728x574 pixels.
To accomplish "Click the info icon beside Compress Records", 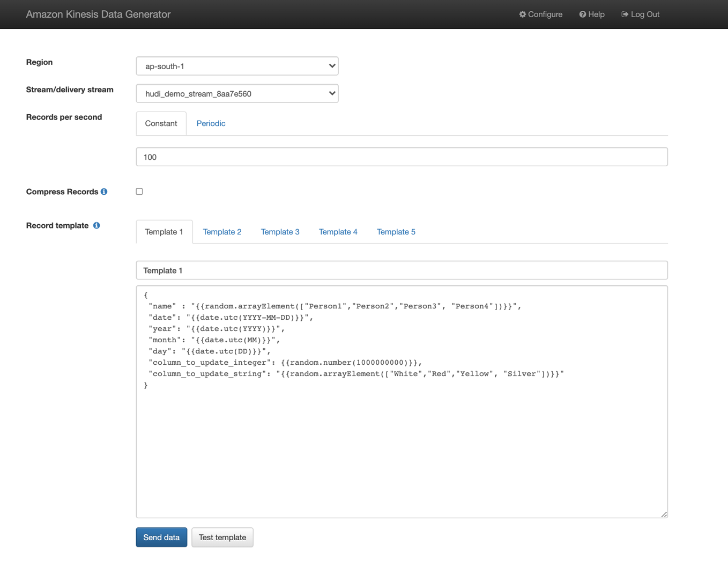I will click(104, 192).
